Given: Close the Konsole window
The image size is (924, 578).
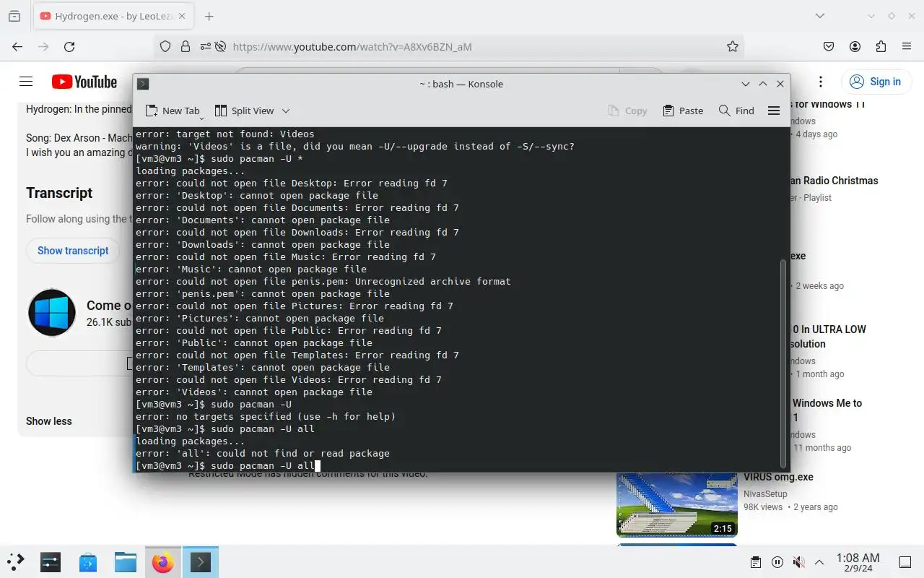Looking at the screenshot, I should (x=780, y=84).
